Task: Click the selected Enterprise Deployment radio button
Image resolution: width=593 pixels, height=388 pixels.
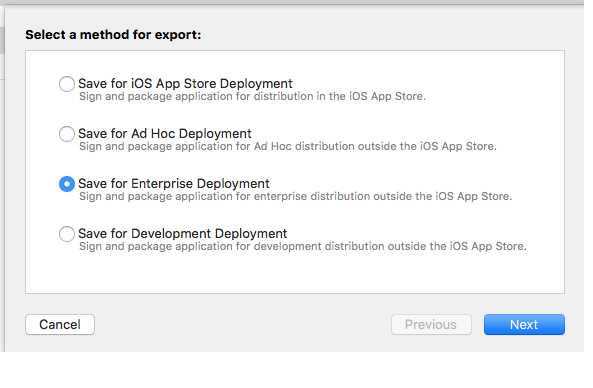Action: [x=67, y=184]
